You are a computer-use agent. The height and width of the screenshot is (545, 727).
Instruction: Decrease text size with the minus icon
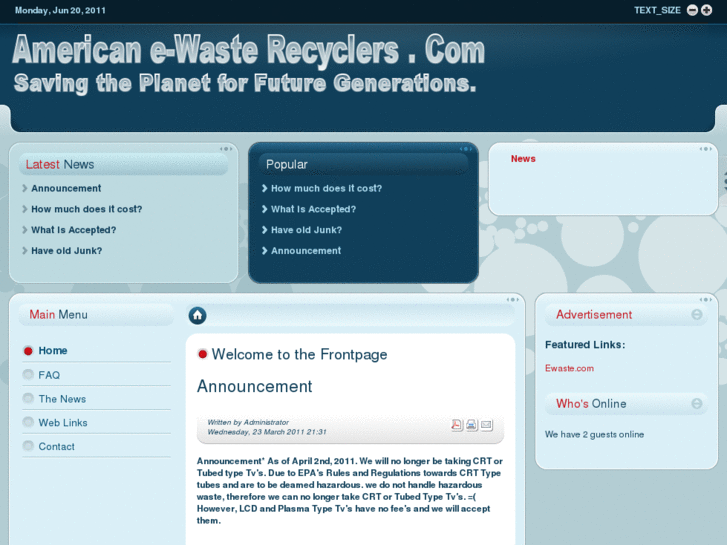tap(692, 10)
